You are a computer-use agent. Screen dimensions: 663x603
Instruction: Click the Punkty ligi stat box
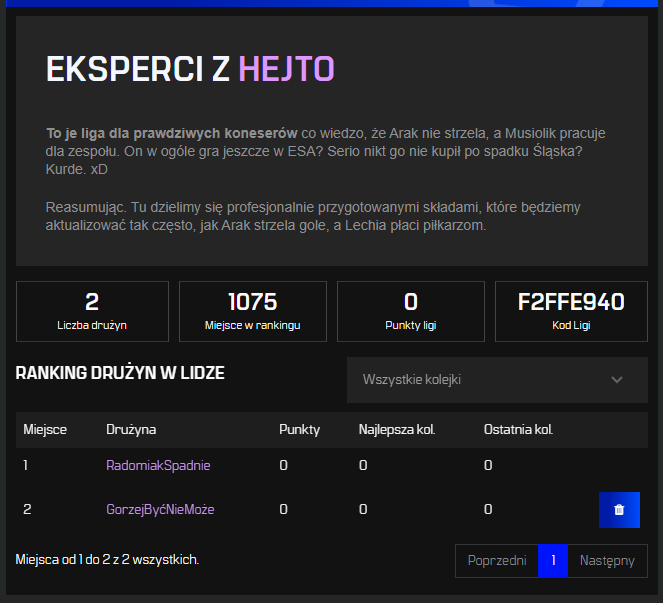410,312
